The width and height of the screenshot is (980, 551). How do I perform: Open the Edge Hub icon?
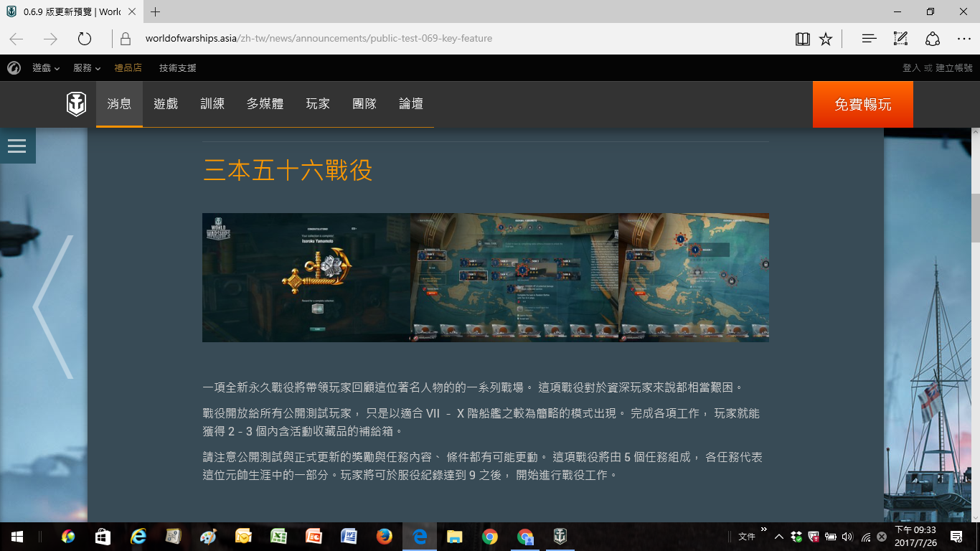click(x=869, y=39)
